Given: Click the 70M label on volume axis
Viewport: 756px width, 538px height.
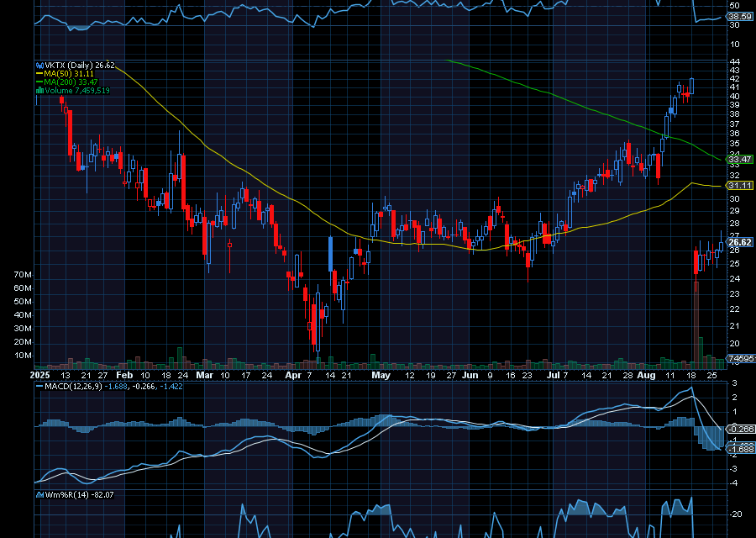Looking at the screenshot, I should coord(23,275).
